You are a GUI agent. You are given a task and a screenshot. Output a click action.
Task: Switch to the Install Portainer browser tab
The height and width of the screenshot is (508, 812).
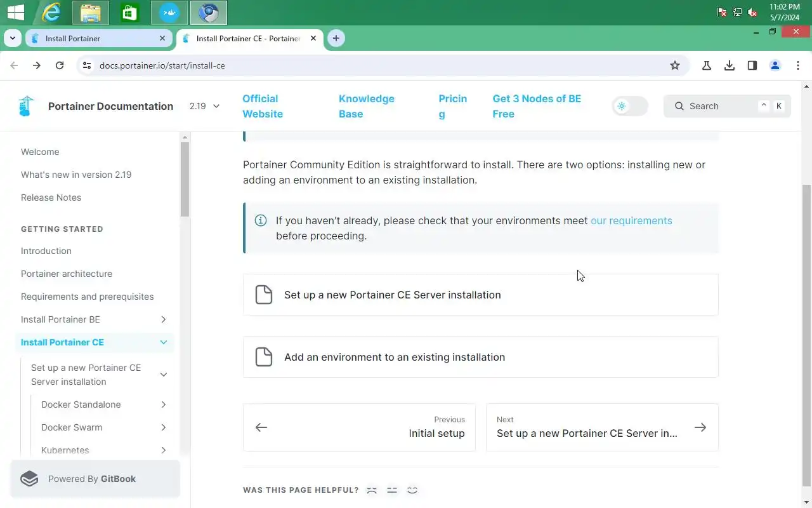[x=98, y=38]
